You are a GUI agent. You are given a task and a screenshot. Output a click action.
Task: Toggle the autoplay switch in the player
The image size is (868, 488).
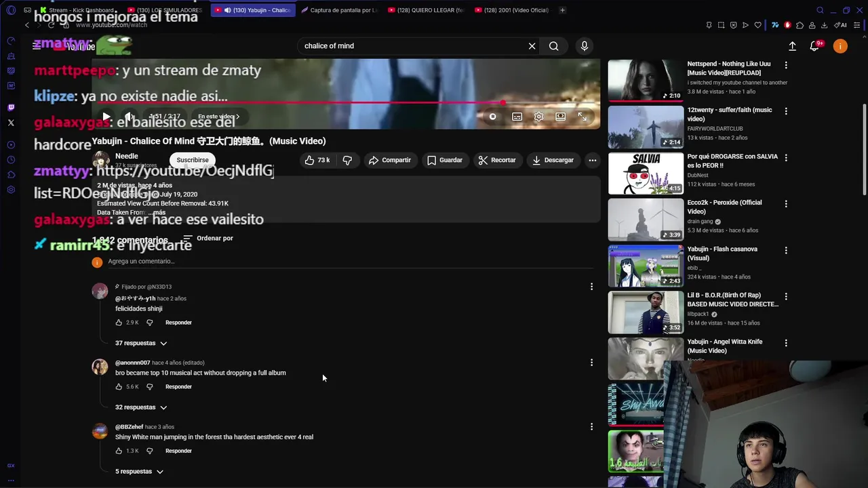point(492,117)
